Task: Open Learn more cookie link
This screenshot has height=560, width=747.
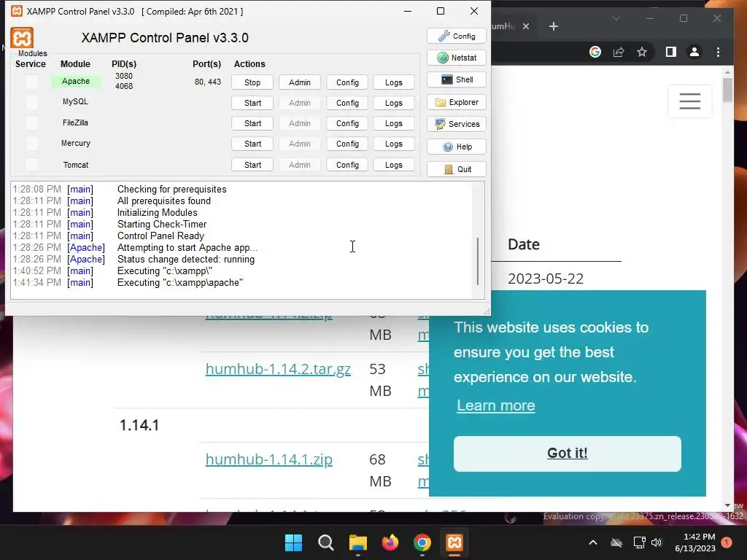Action: (495, 405)
